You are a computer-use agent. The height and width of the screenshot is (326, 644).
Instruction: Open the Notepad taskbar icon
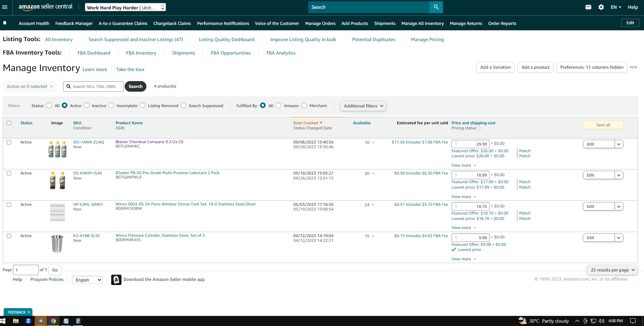point(66,321)
